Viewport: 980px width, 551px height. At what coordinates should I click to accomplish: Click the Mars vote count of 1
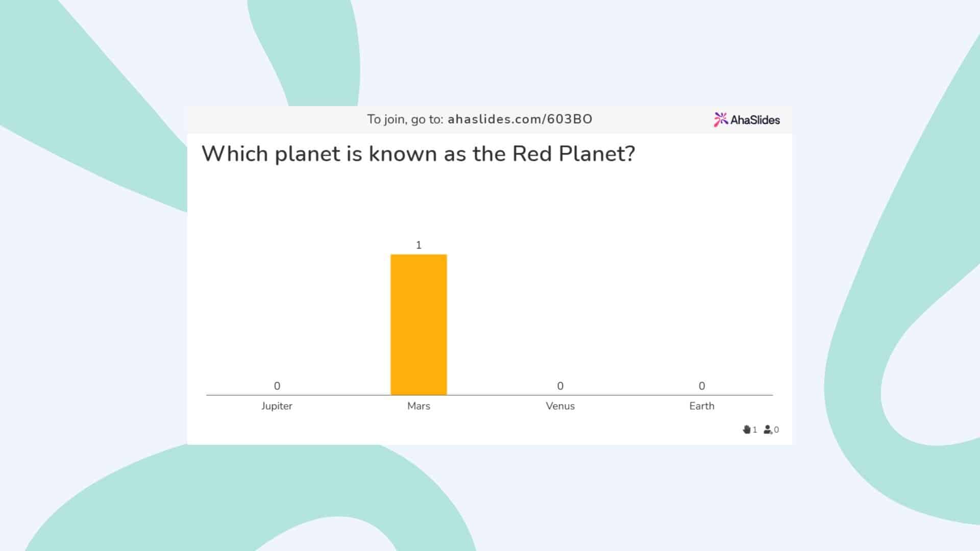(x=419, y=245)
